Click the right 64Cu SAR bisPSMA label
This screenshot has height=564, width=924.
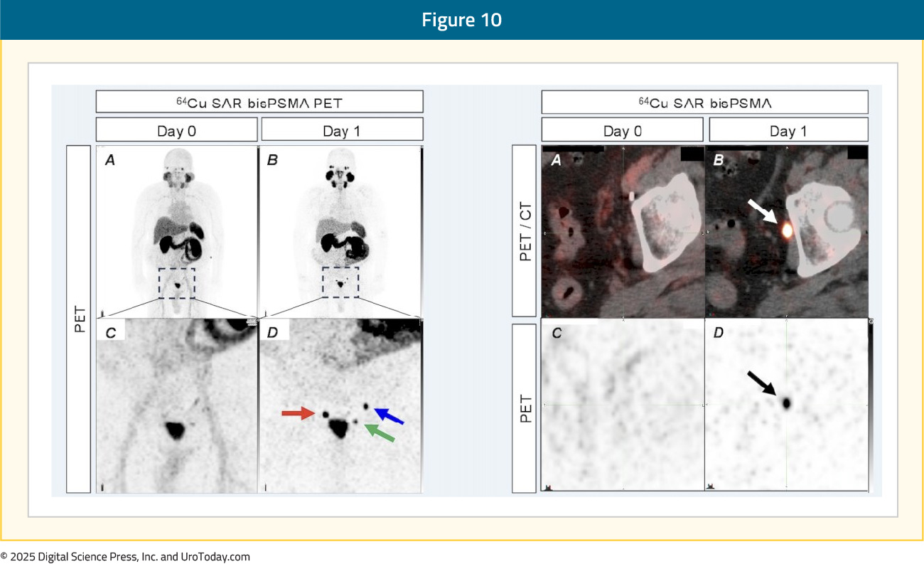tap(704, 102)
